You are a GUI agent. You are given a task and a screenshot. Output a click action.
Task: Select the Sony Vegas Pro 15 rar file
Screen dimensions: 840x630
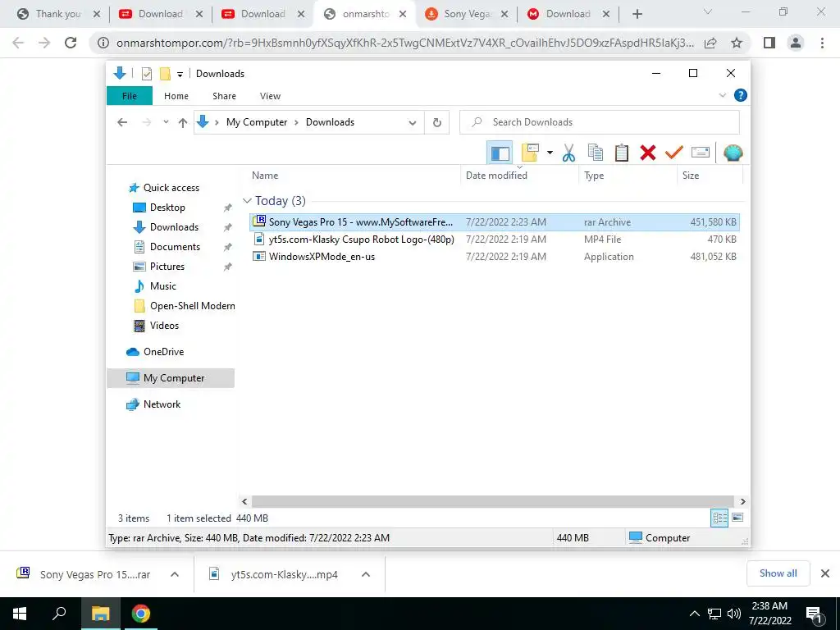[x=495, y=221]
